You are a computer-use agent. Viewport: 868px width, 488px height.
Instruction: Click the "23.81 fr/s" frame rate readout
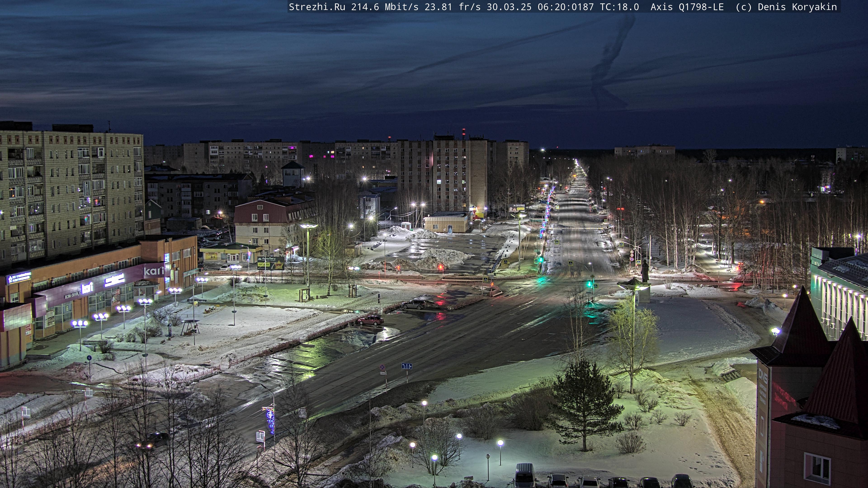point(453,7)
